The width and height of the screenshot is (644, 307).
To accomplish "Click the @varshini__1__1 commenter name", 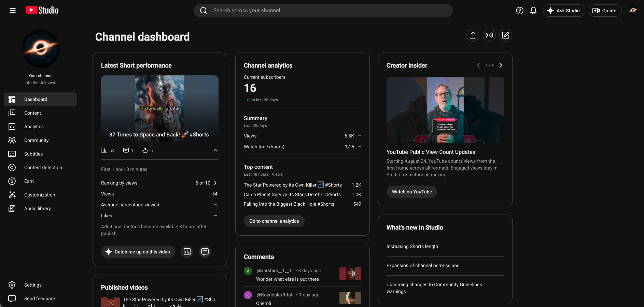I will (x=274, y=271).
